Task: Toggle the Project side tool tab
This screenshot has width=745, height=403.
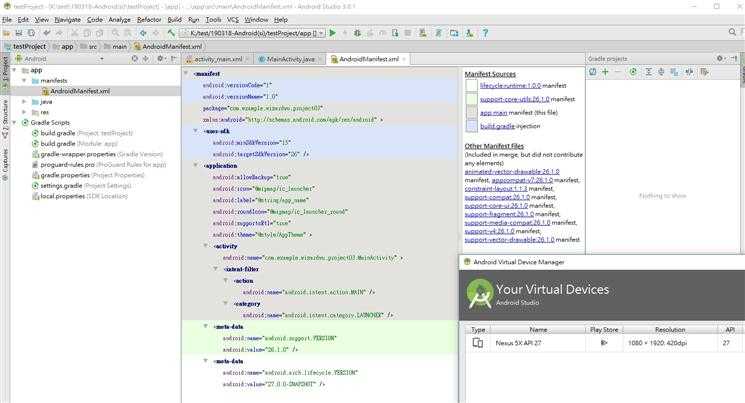Action: (5, 74)
